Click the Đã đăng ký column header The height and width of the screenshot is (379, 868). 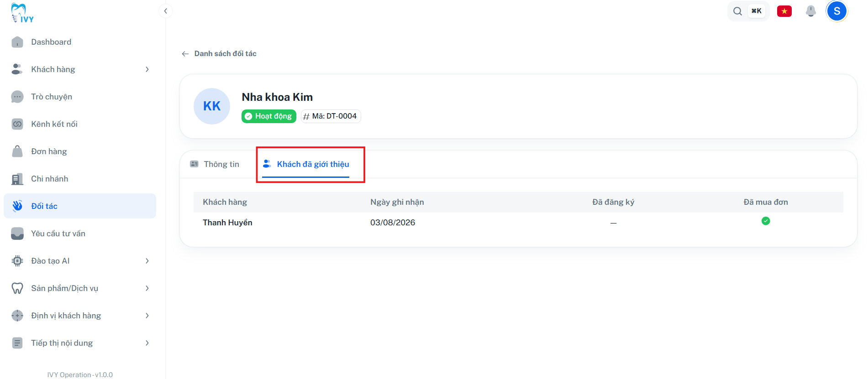point(613,202)
